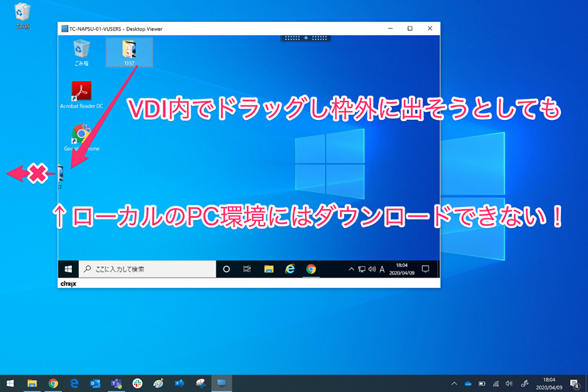Open the VDI Action Center notifications
Image resolution: width=588 pixels, height=392 pixels.
(425, 269)
